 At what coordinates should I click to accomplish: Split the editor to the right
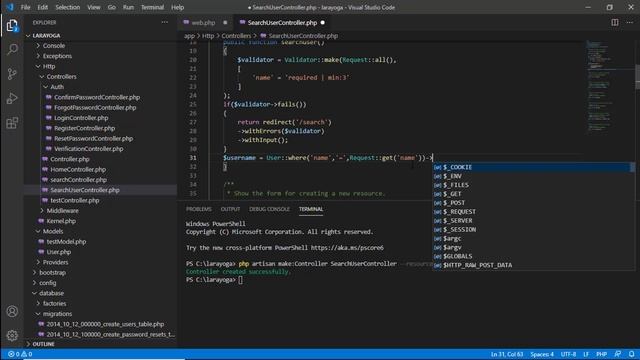(x=614, y=22)
